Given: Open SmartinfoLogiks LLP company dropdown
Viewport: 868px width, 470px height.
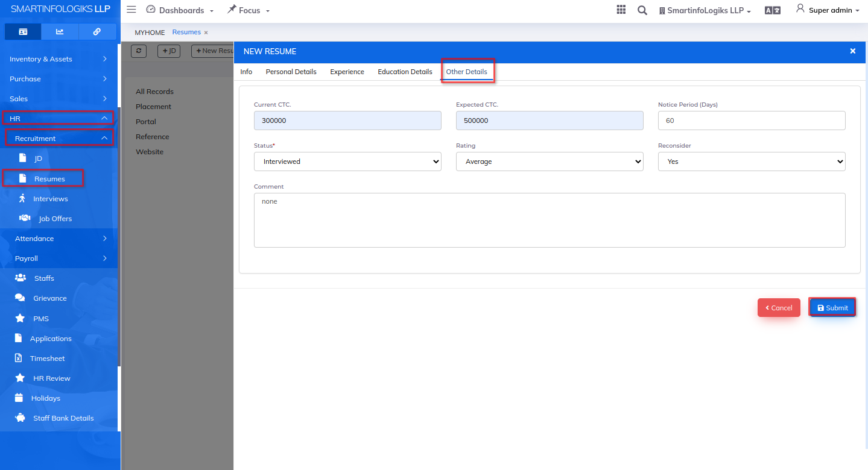Looking at the screenshot, I should click(x=705, y=11).
